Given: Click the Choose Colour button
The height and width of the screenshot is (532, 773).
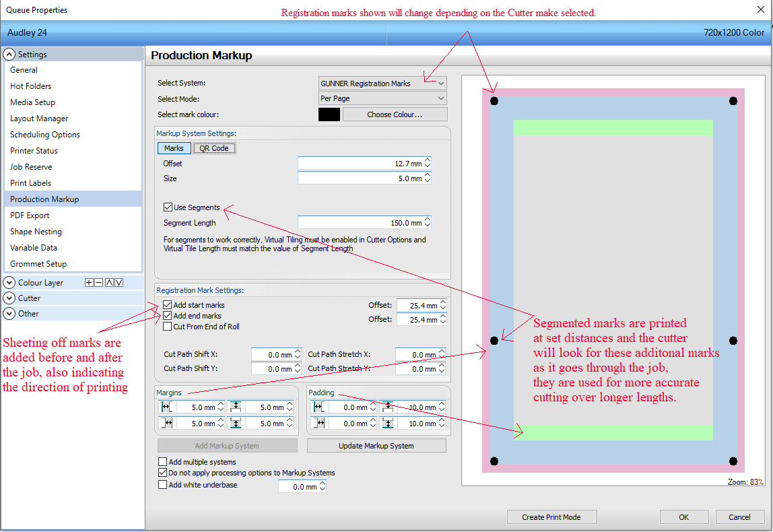Looking at the screenshot, I should (395, 114).
